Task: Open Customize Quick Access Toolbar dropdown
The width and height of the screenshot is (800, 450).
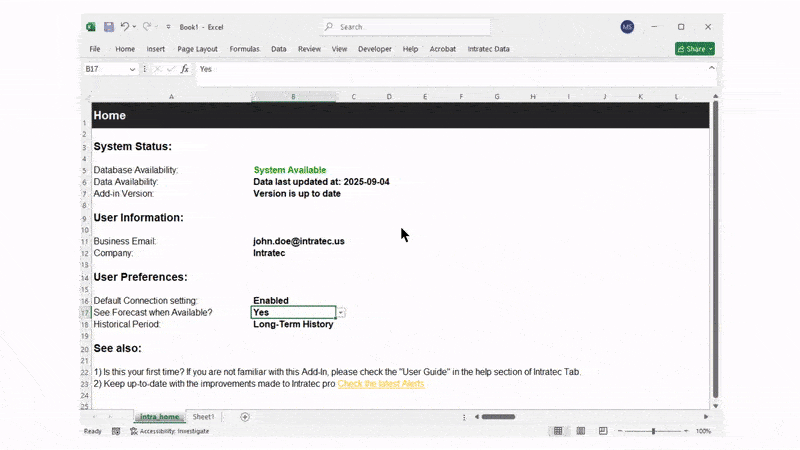Action: pyautogui.click(x=168, y=27)
